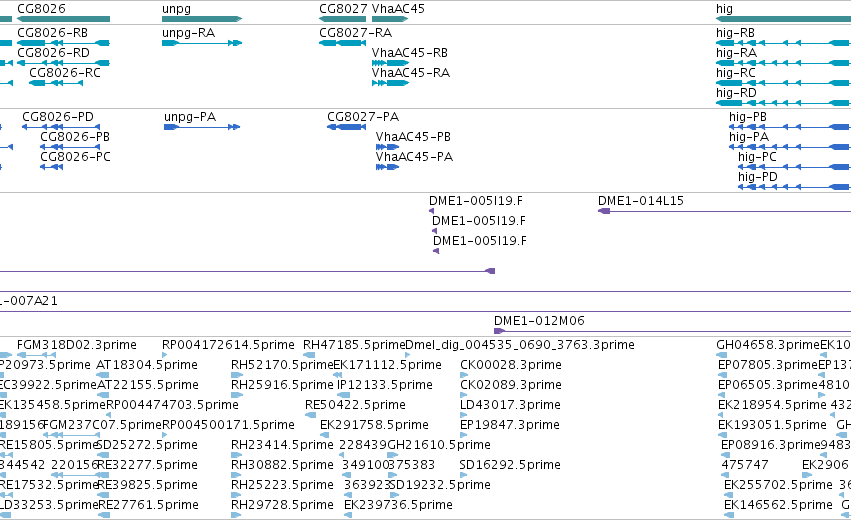This screenshot has width=851, height=520.
Task: Select the LD43017.3prime EST label
Action: 510,405
